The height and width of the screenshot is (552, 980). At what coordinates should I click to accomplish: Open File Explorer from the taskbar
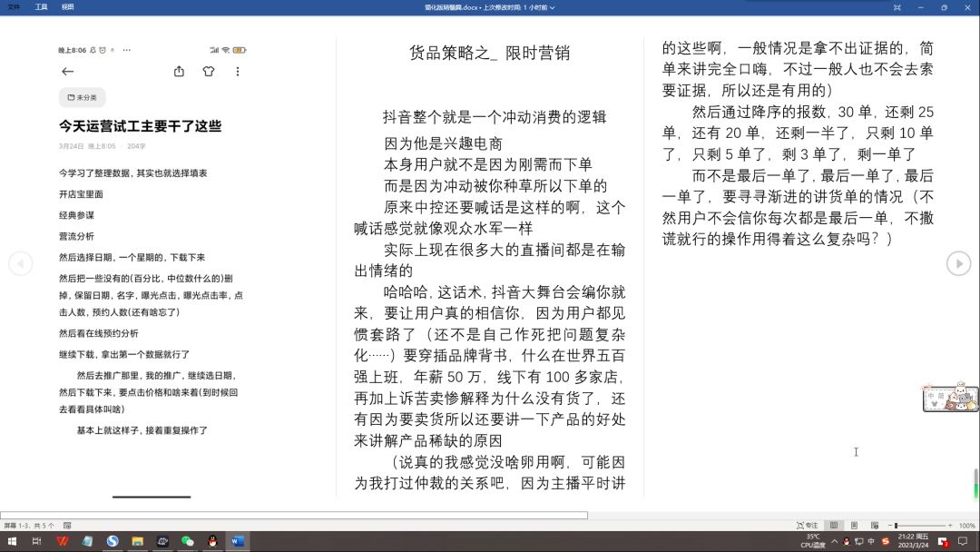tap(138, 541)
